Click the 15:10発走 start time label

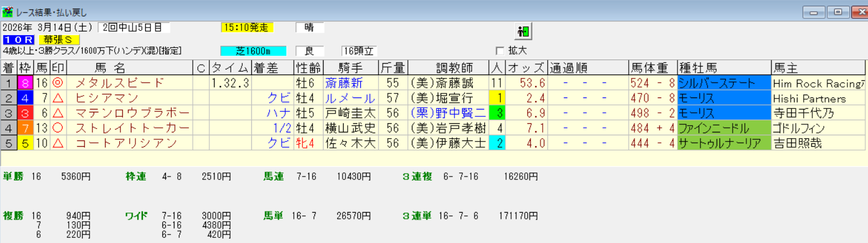247,28
